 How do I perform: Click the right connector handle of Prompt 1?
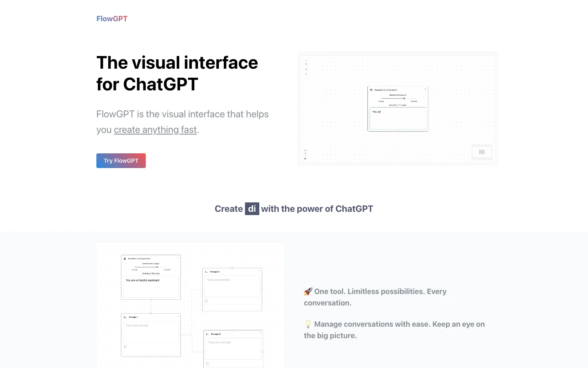tap(181, 335)
